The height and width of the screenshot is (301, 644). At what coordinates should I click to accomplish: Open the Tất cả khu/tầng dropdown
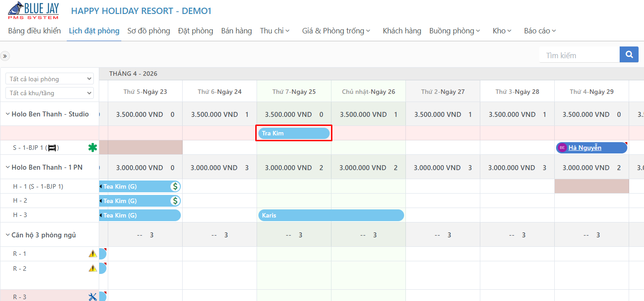(49, 93)
